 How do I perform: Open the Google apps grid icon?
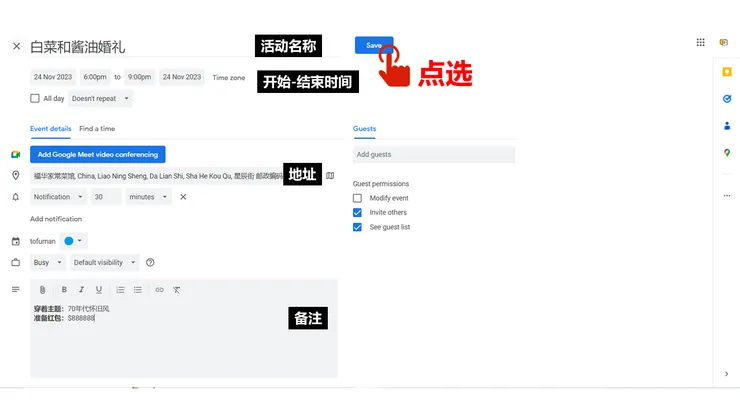point(700,42)
